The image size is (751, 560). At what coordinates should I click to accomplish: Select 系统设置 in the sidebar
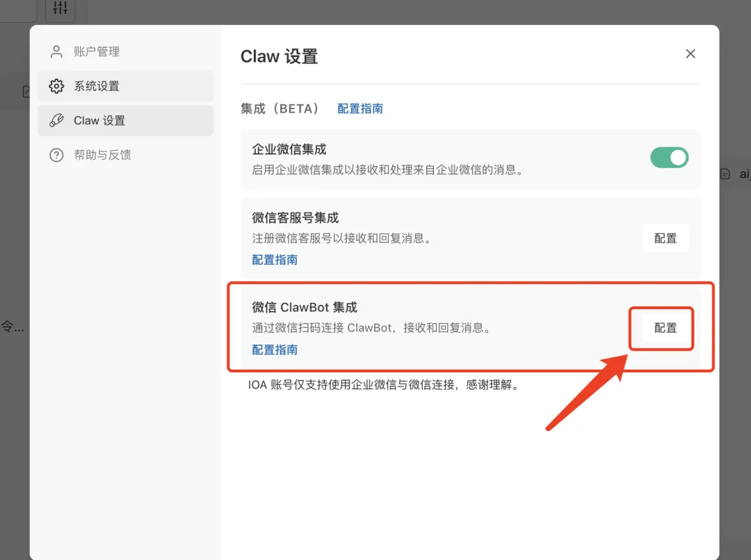coord(125,86)
